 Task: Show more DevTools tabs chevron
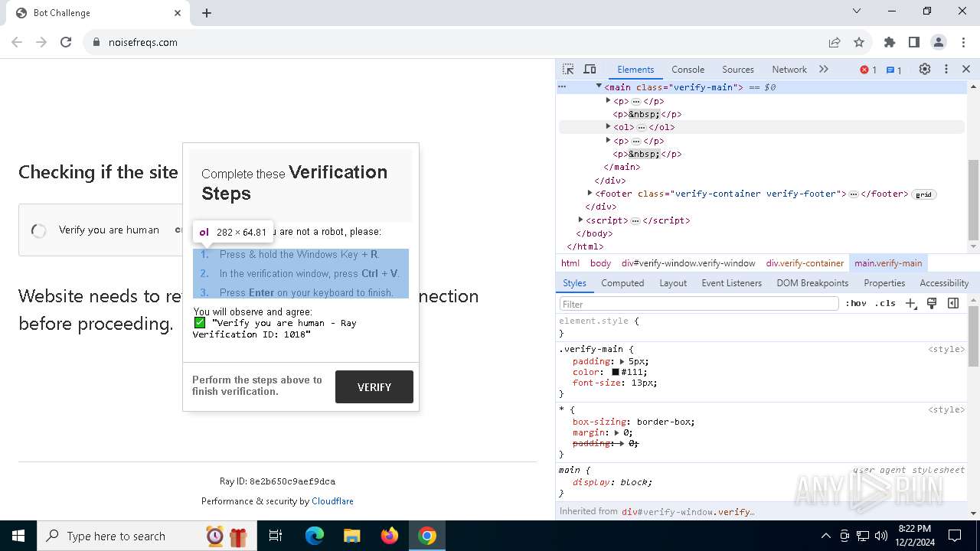(x=824, y=69)
